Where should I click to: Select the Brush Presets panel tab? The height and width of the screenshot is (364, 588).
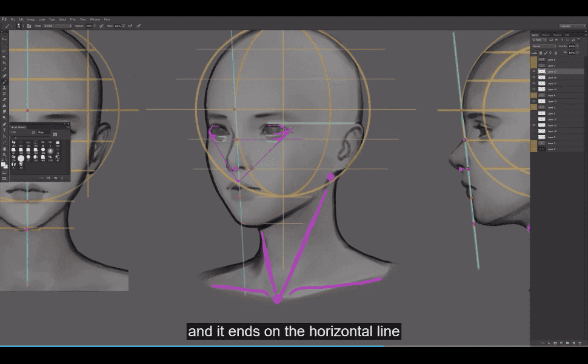coord(18,127)
